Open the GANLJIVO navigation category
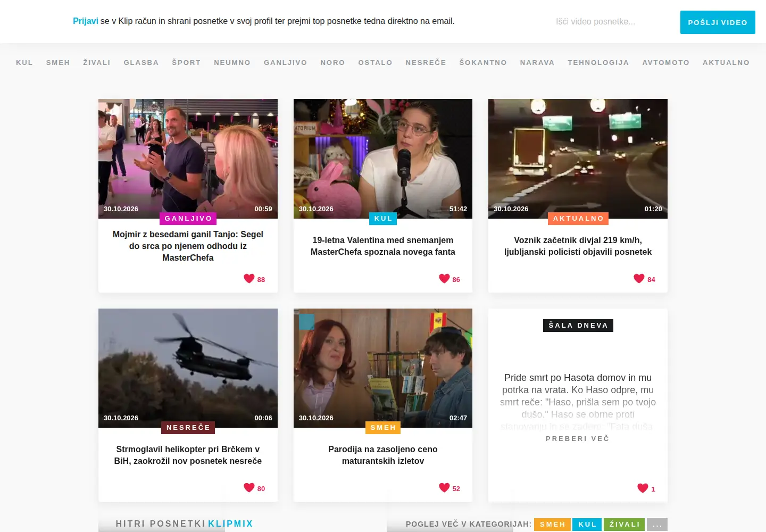 click(286, 62)
